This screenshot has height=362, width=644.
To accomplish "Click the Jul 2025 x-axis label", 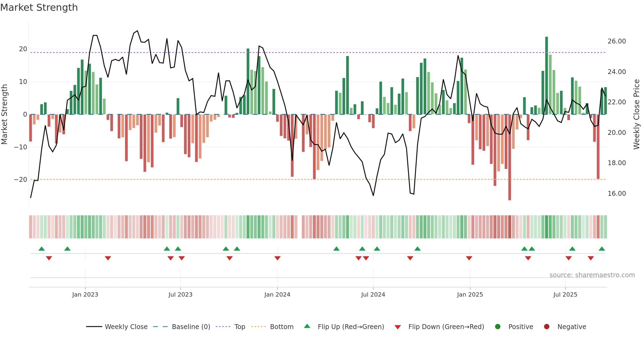I will coord(565,294).
